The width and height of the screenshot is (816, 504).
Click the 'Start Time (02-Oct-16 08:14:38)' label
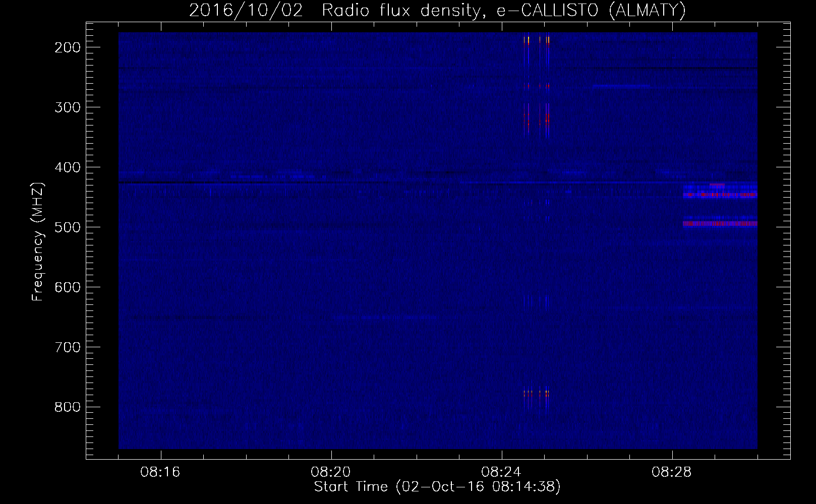(437, 487)
